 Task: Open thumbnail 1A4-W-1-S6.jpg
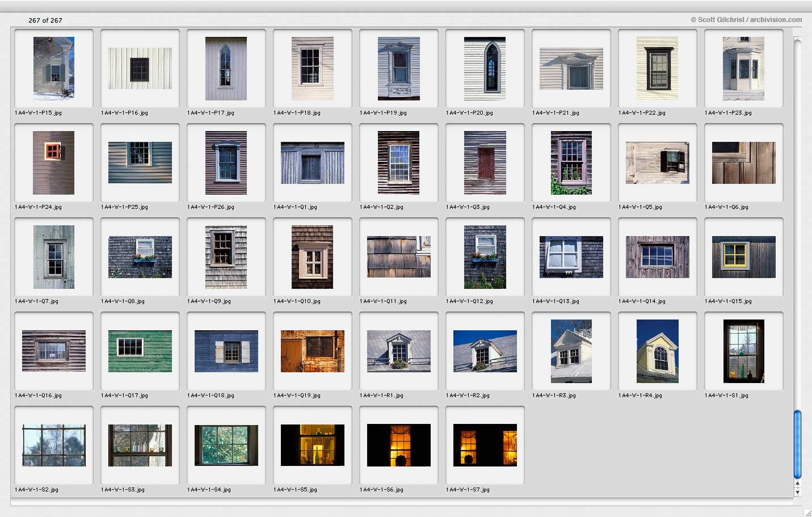click(x=399, y=445)
